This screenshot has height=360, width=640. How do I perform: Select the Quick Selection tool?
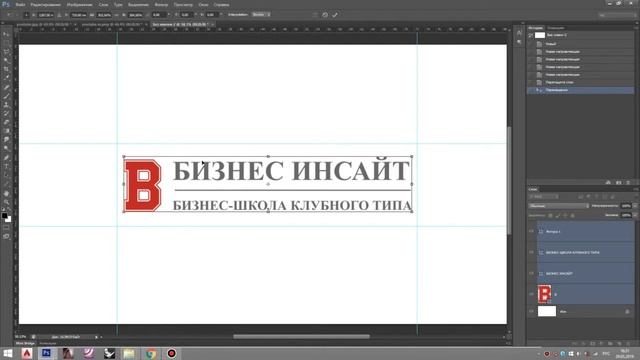click(6, 60)
